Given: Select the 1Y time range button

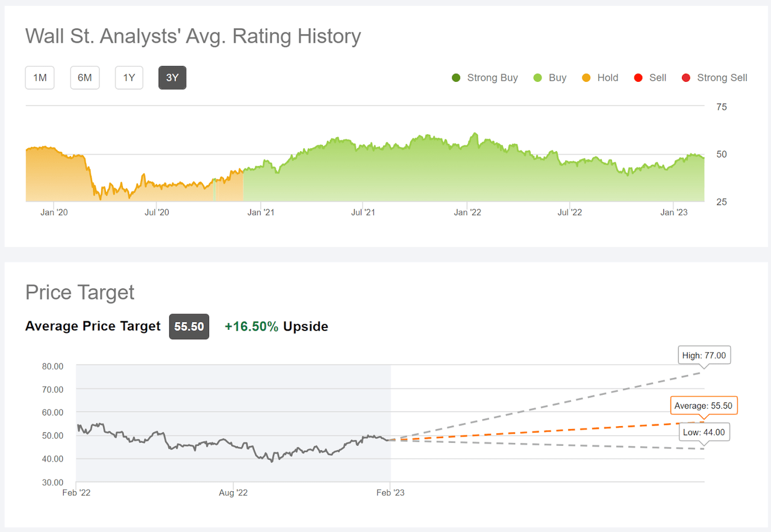Looking at the screenshot, I should (129, 78).
